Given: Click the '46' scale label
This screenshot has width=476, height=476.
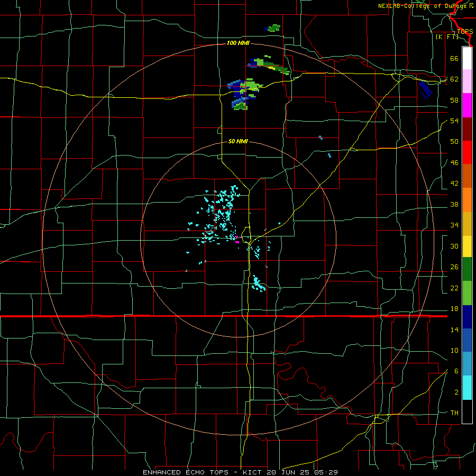Looking at the screenshot, I should point(454,163).
